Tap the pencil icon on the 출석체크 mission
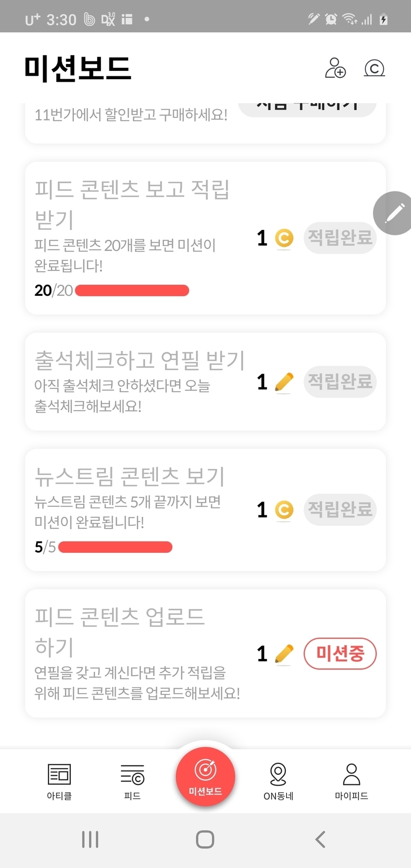This screenshot has height=868, width=411. [284, 382]
